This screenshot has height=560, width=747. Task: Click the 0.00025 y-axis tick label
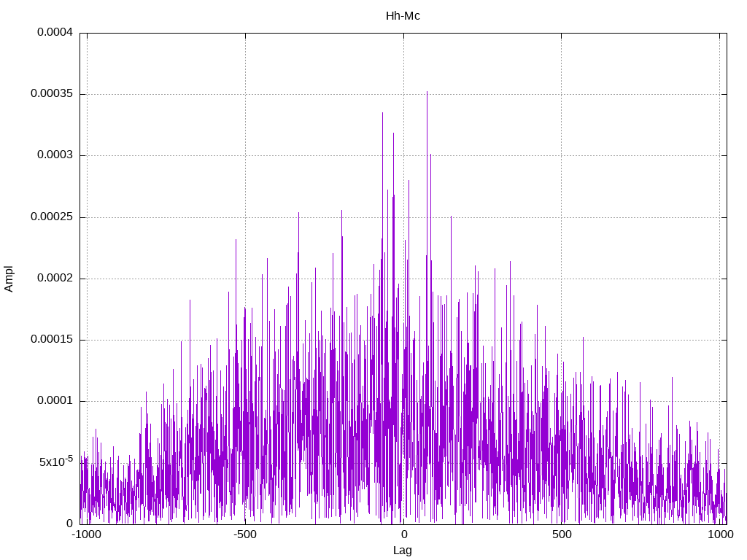click(x=52, y=217)
